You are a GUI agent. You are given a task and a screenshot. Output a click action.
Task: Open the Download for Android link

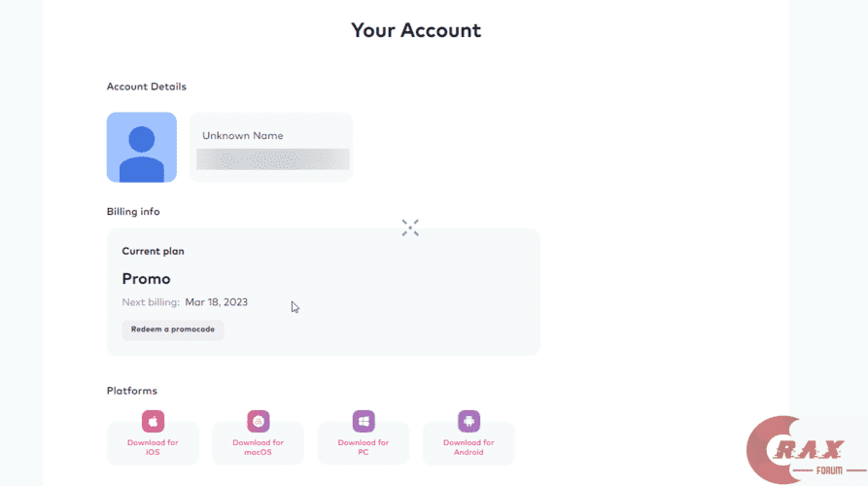click(x=469, y=447)
